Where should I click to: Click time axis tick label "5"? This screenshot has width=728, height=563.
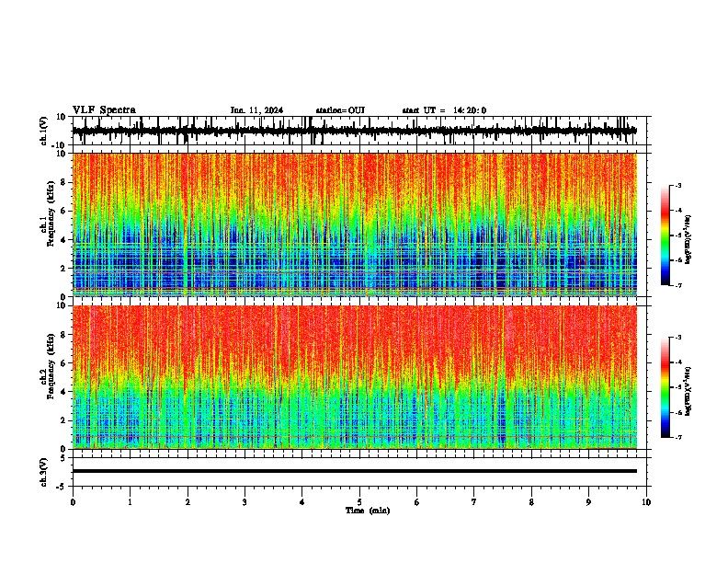coord(359,502)
